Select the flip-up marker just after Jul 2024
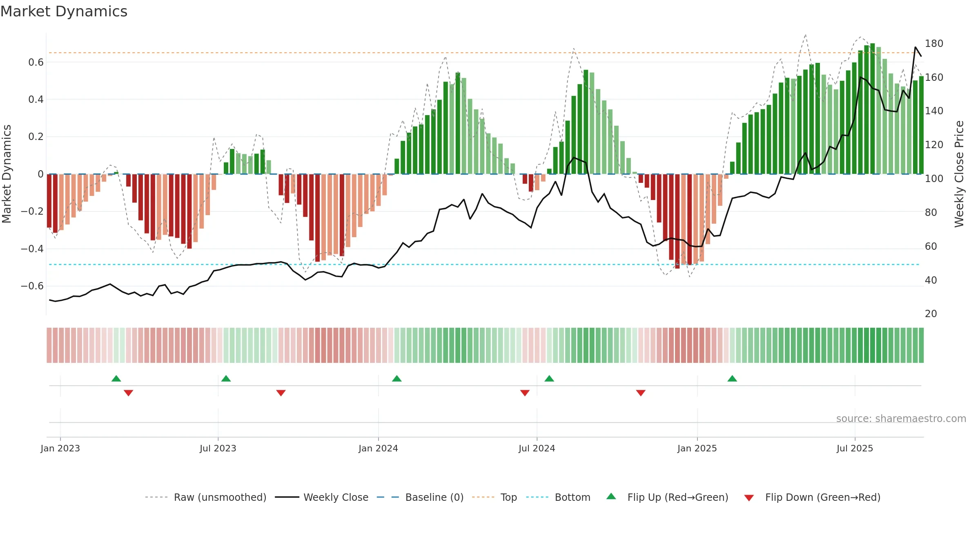The height and width of the screenshot is (551, 980). [x=549, y=378]
